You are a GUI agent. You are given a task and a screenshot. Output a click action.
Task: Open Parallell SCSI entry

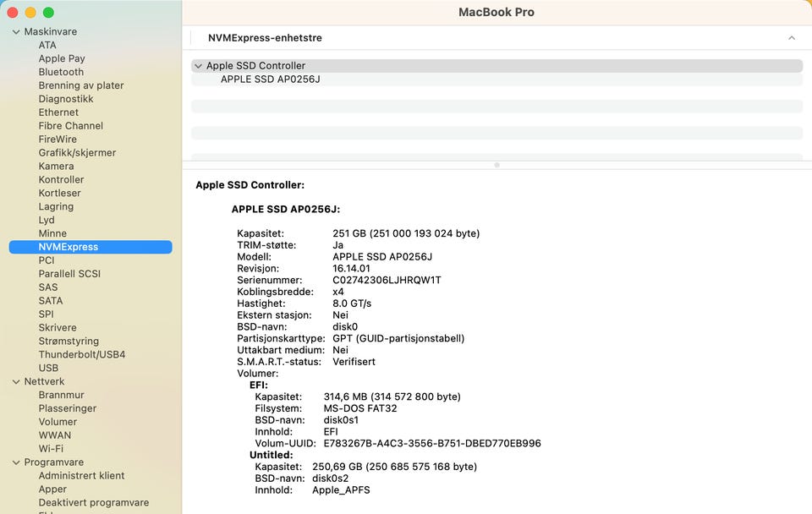pyautogui.click(x=69, y=274)
